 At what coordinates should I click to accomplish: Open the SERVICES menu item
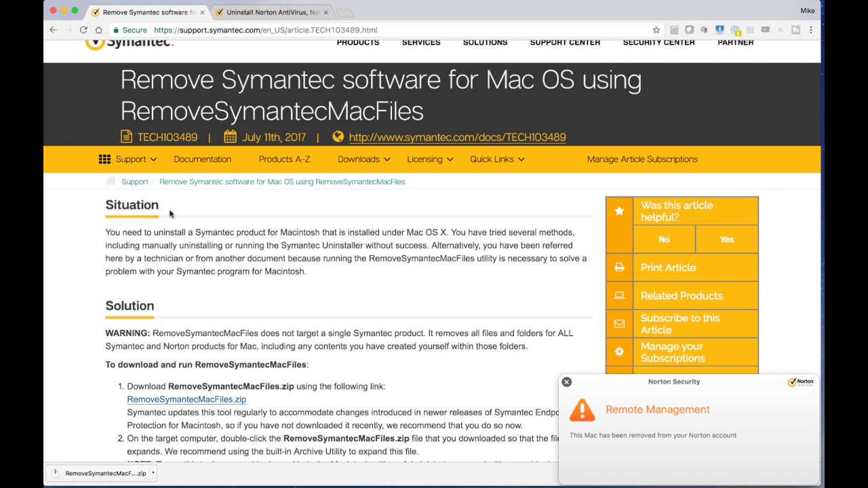point(421,42)
